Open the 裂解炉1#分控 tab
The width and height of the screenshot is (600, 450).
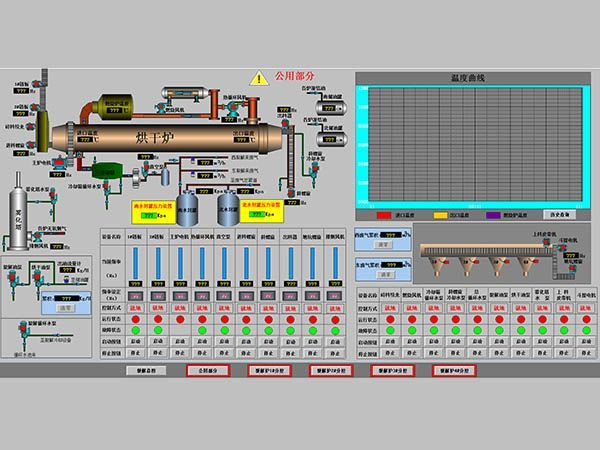269,370
